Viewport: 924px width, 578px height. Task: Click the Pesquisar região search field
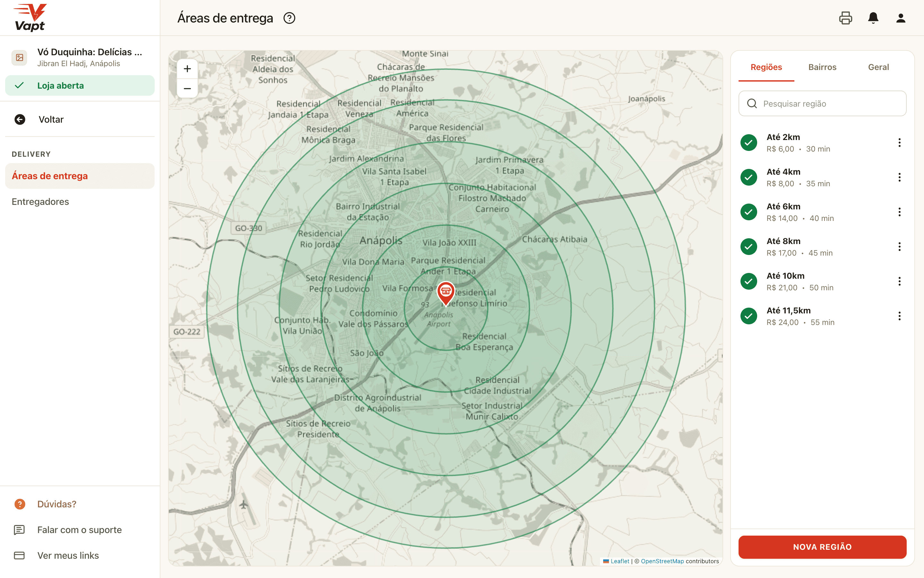[822, 104]
